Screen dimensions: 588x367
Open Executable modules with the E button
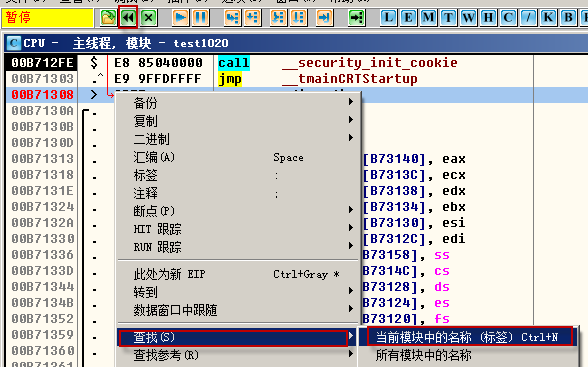tap(408, 17)
